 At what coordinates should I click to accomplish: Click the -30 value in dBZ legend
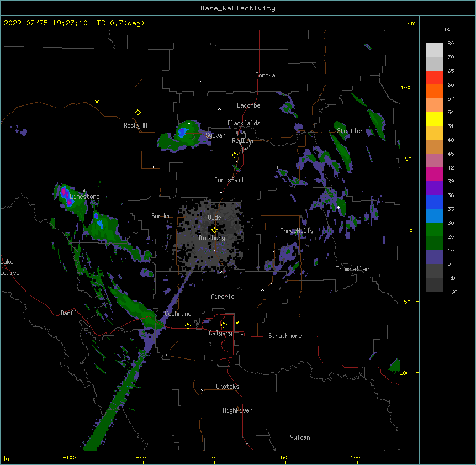[x=452, y=292]
